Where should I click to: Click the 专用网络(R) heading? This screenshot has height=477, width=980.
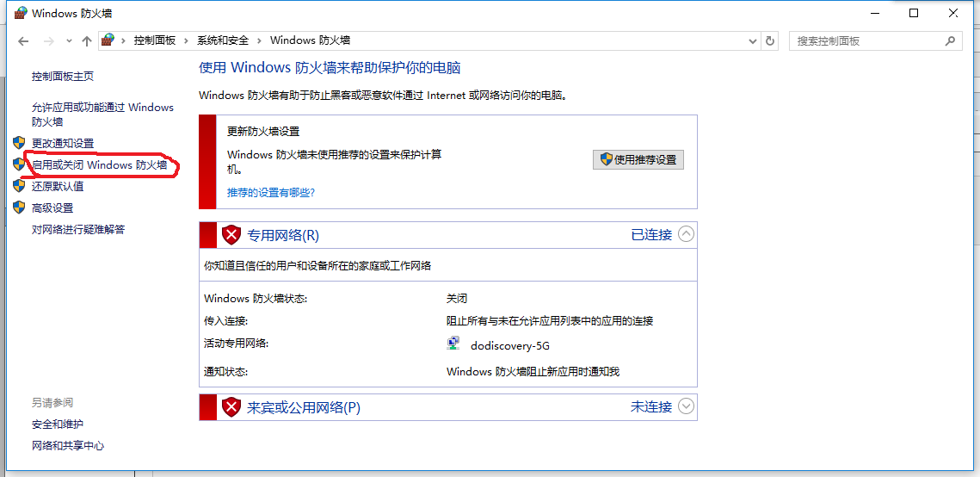coord(283,235)
